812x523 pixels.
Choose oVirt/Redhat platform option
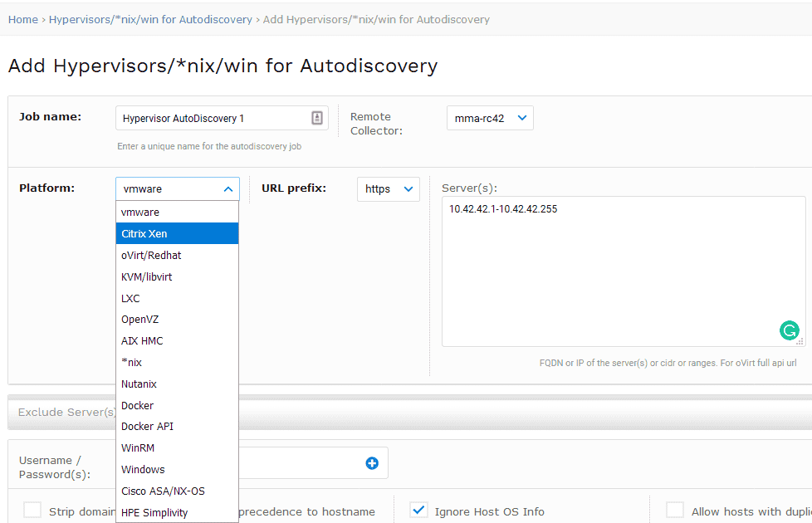click(x=177, y=256)
